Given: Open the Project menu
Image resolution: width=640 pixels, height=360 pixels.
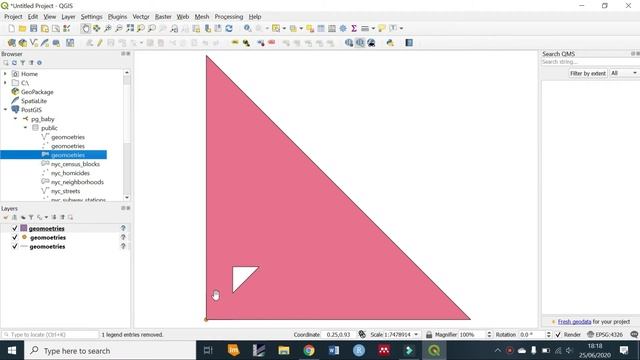Looking at the screenshot, I should [x=13, y=17].
